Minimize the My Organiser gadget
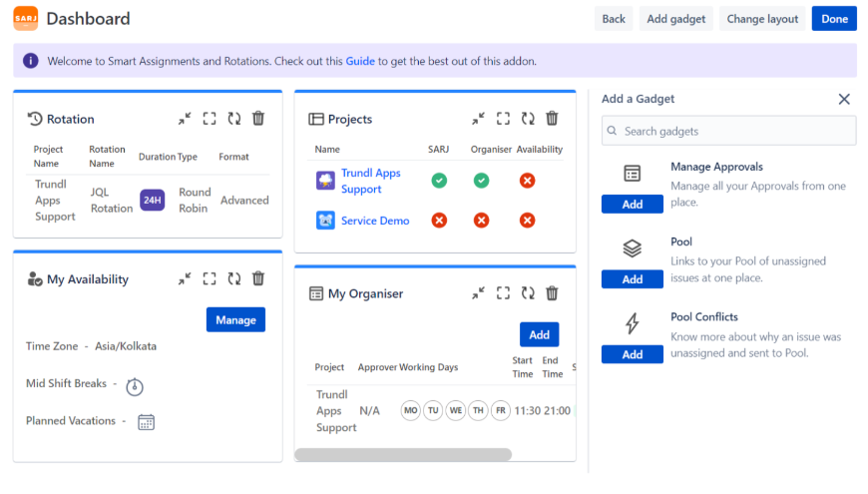Viewport: 868px width, 494px height. click(x=478, y=293)
